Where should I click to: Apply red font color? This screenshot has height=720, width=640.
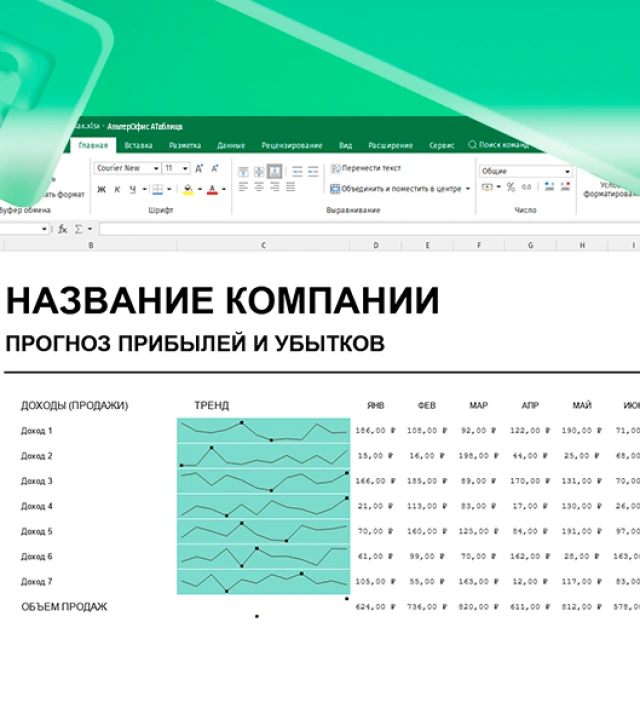click(x=212, y=189)
